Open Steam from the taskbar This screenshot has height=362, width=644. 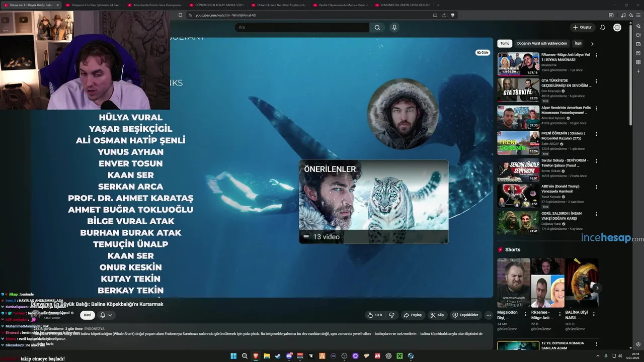(x=278, y=356)
